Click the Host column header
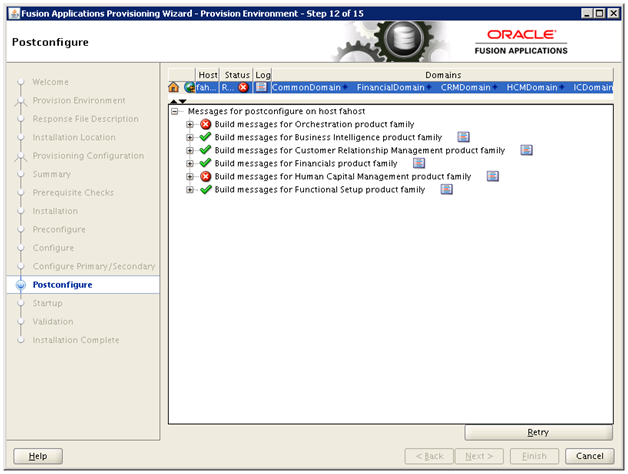Image resolution: width=628 pixels, height=474 pixels. click(207, 75)
